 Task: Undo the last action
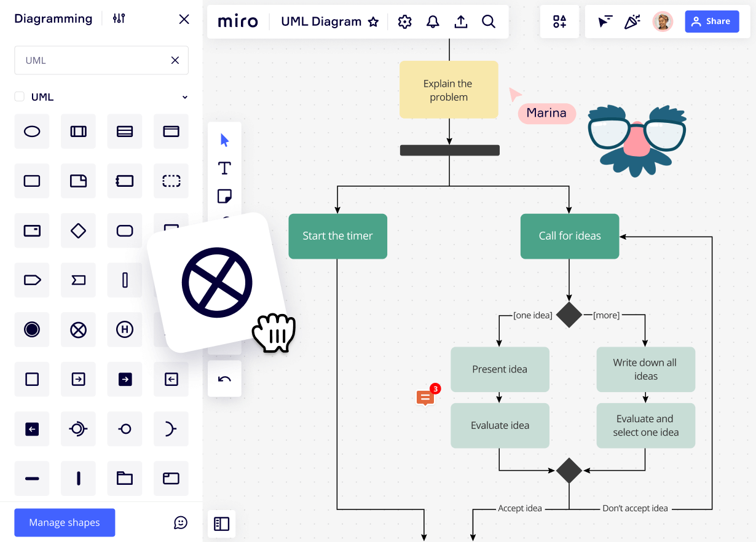224,378
